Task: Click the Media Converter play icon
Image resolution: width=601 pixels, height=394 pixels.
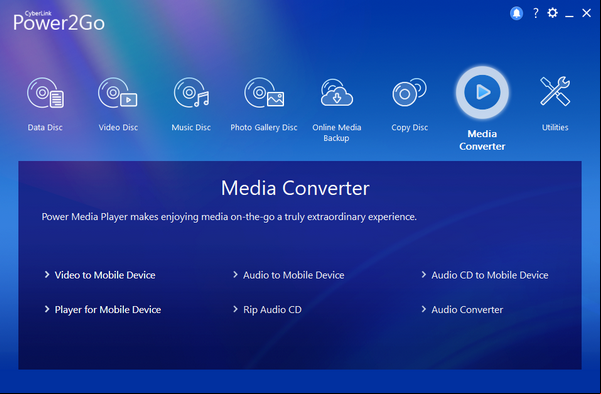Action: 482,92
